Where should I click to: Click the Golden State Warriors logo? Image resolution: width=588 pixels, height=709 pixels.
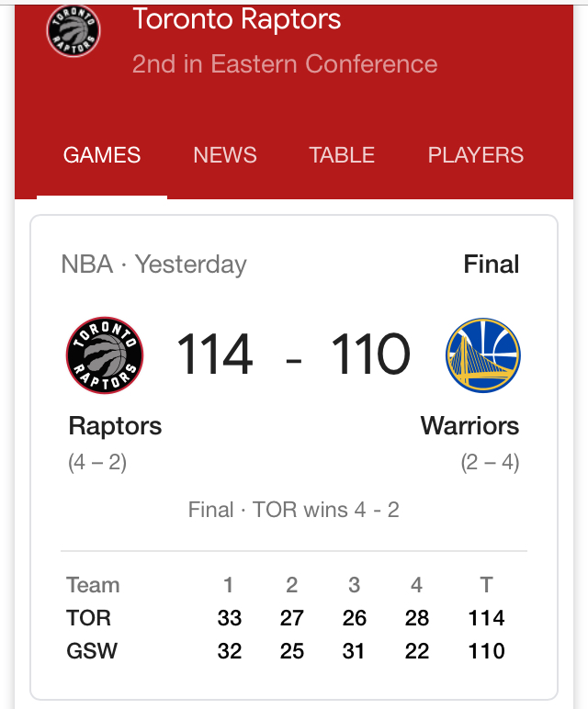tap(483, 355)
